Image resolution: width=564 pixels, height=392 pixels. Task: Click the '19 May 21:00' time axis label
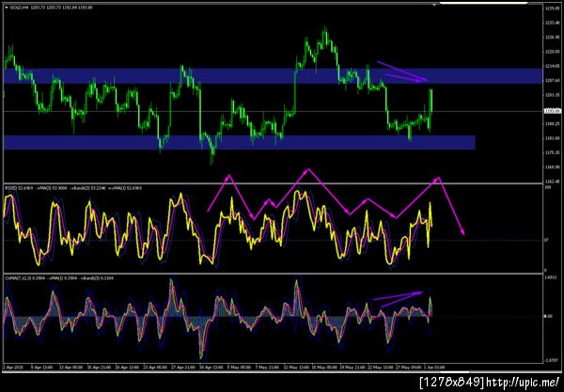[x=352, y=368]
